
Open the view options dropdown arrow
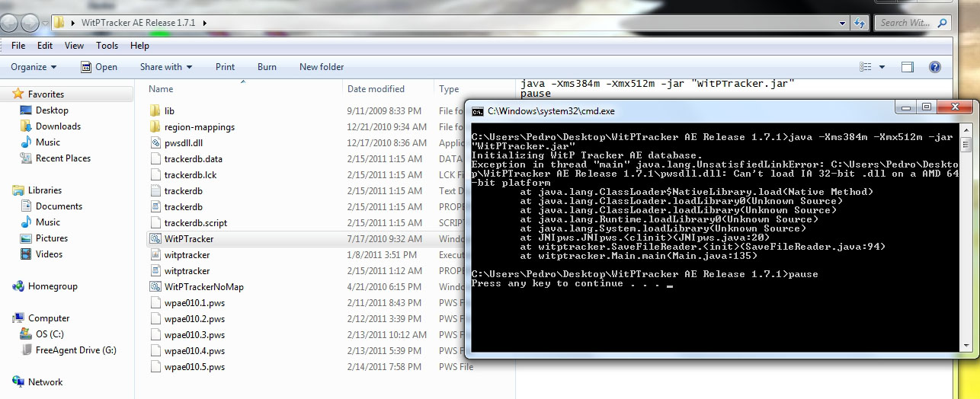click(x=882, y=67)
